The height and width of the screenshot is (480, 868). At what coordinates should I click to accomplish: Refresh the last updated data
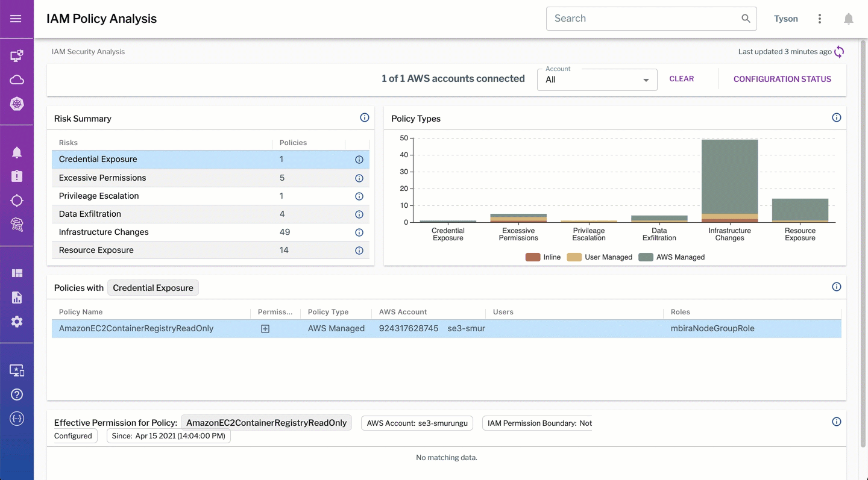(839, 52)
